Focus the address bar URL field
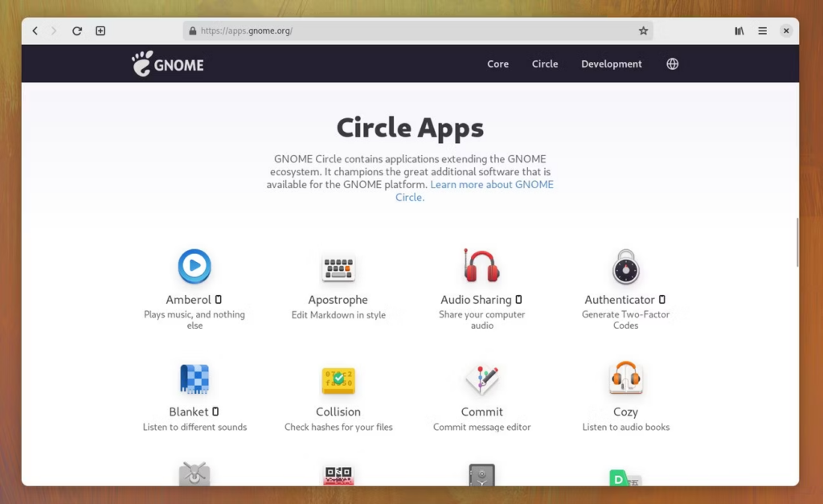This screenshot has width=823, height=504. [x=418, y=31]
